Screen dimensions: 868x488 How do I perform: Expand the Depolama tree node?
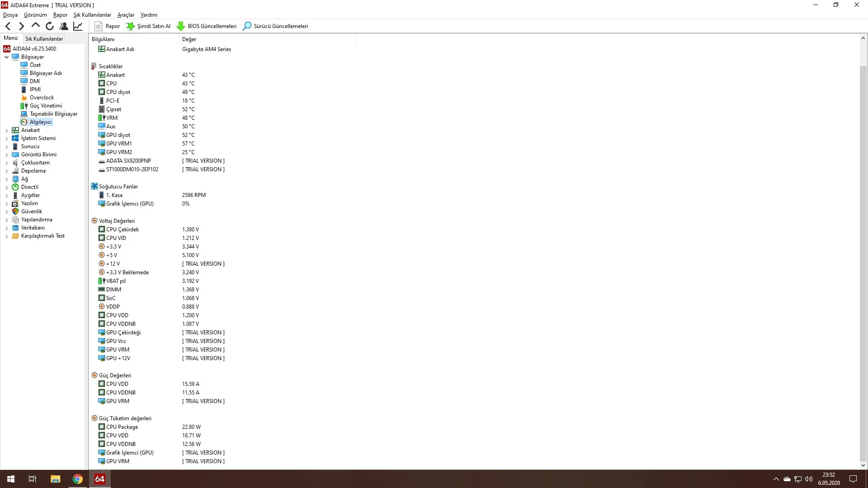tap(6, 171)
